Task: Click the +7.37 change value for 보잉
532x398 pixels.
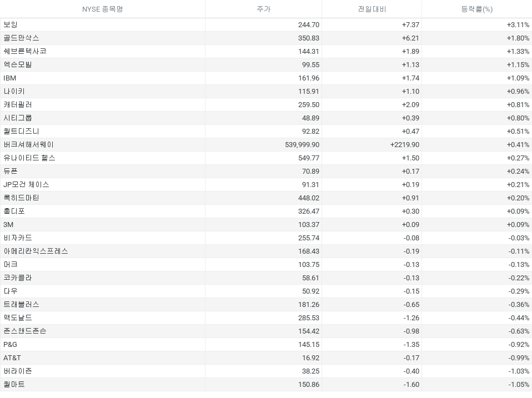Action: [410, 25]
